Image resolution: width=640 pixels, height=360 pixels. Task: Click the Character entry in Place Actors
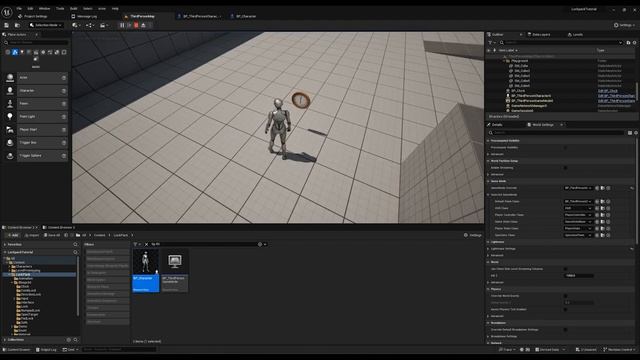36,91
